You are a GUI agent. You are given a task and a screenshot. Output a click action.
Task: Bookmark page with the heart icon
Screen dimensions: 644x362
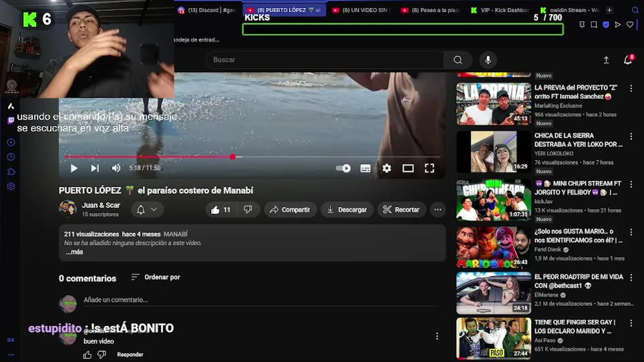(630, 25)
